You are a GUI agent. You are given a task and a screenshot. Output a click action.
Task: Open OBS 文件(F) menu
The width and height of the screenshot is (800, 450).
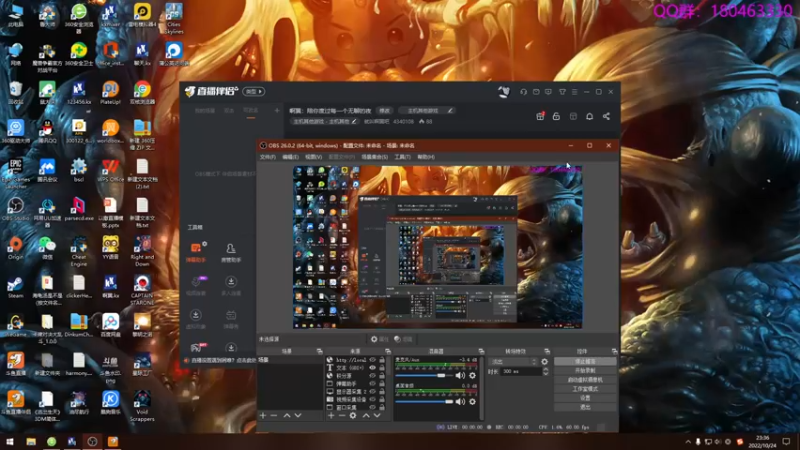pos(268,157)
